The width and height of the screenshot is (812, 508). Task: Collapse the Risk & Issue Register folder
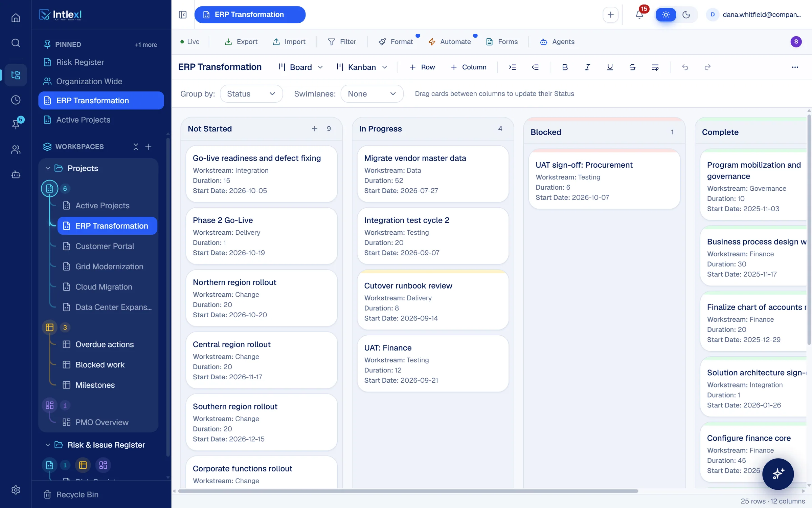pyautogui.click(x=48, y=445)
